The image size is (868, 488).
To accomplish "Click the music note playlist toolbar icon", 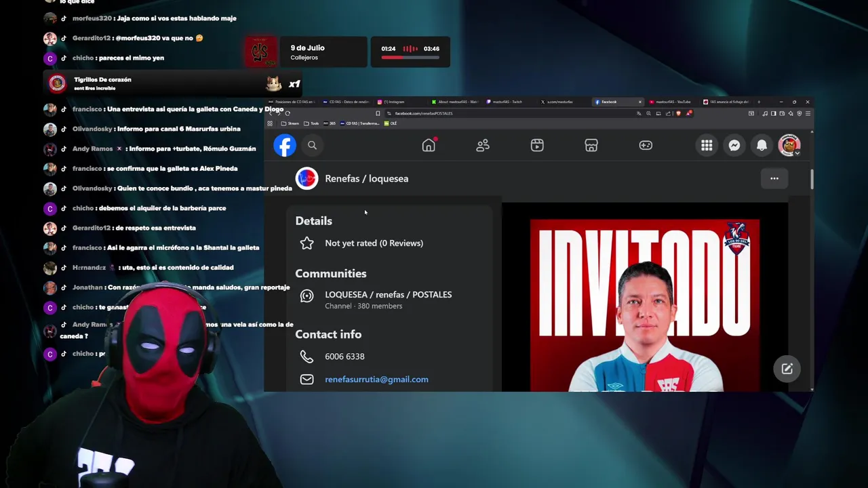I will coord(765,113).
